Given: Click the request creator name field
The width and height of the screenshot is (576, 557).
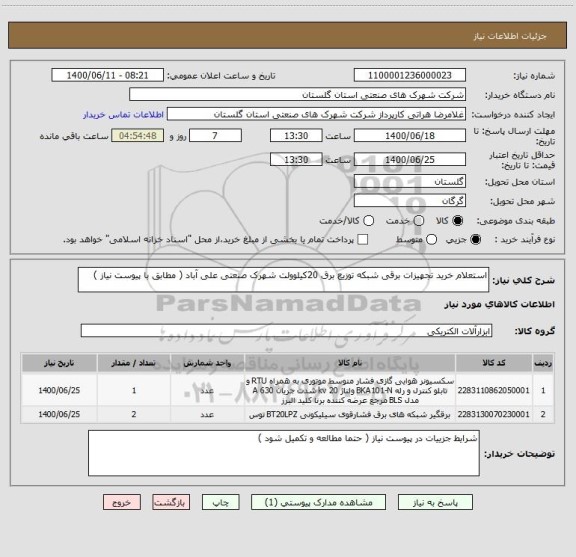Looking at the screenshot, I should click(316, 115).
